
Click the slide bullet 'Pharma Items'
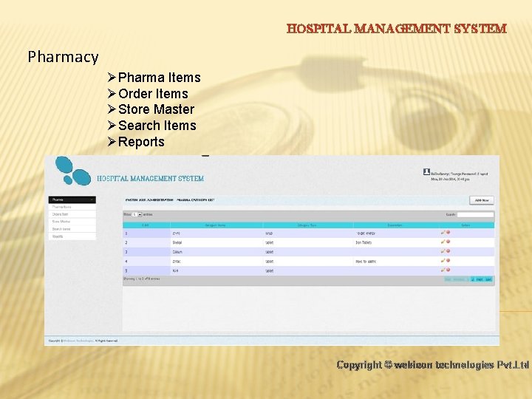159,78
